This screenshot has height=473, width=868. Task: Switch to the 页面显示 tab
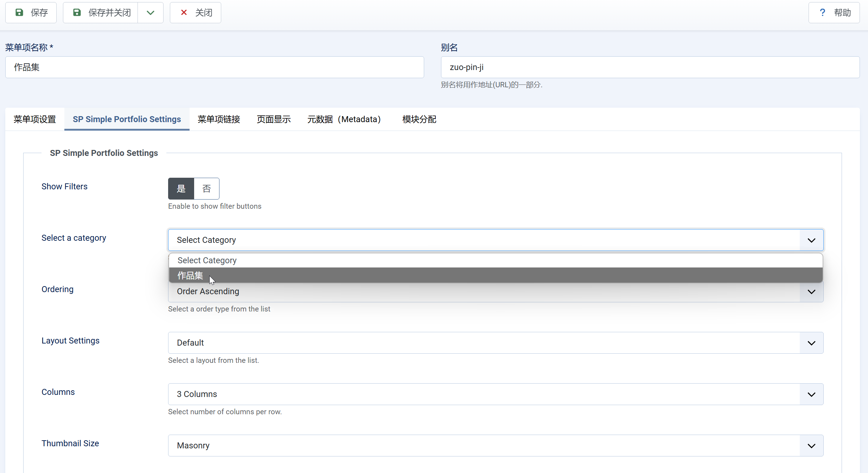tap(274, 119)
